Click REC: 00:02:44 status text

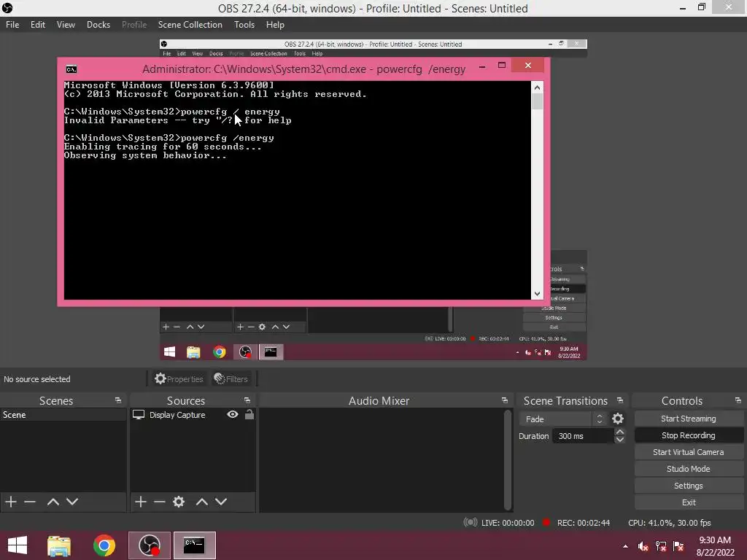coord(583,523)
